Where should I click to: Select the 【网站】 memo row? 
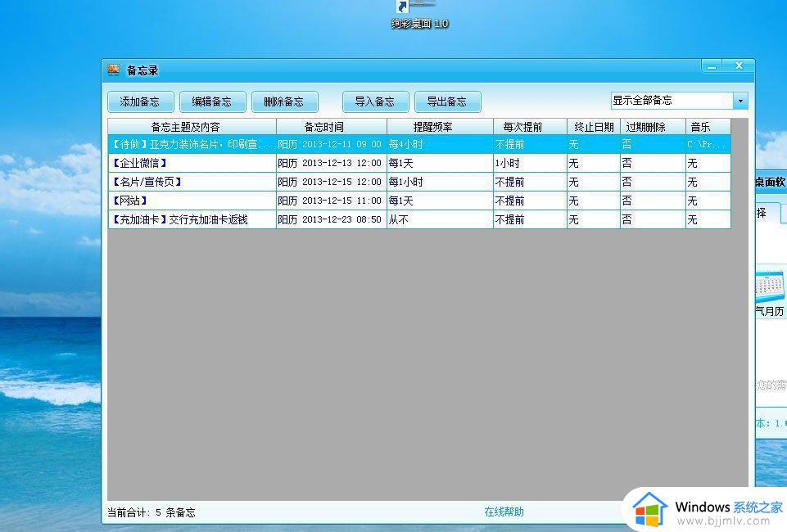[x=419, y=201]
